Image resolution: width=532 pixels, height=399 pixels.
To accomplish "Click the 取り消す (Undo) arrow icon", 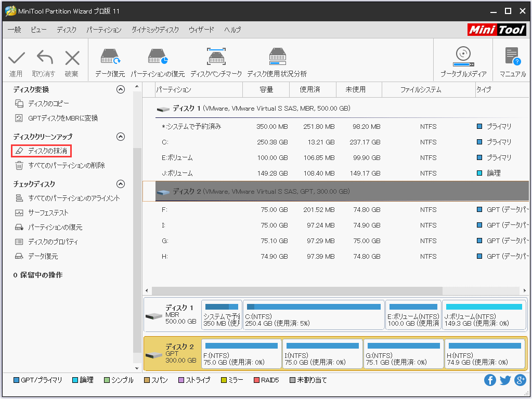I will tap(44, 57).
